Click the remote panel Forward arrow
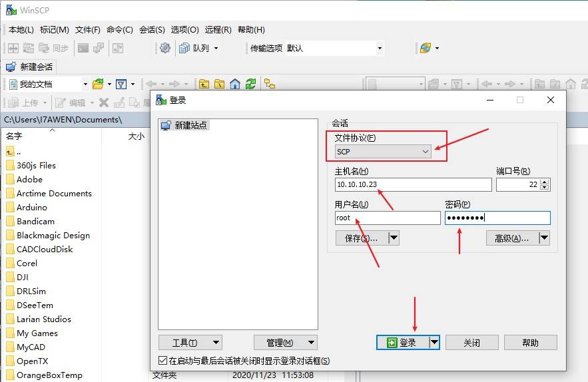588x382 pixels. click(x=510, y=84)
